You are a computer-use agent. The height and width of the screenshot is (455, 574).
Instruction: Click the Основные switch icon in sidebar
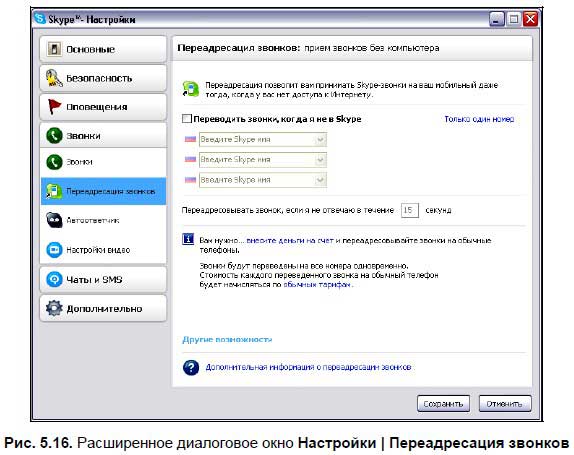tap(54, 49)
